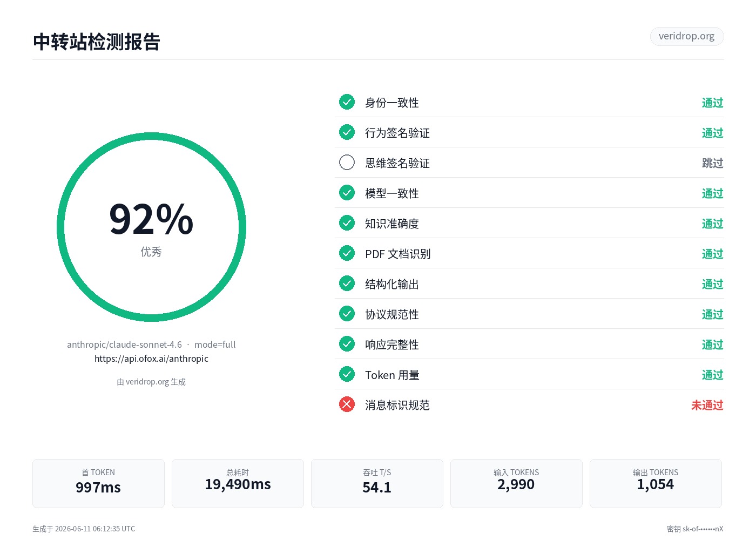Select the 总耗时 19,490ms card
Screen dimensions: 756x540
pyautogui.click(x=238, y=483)
